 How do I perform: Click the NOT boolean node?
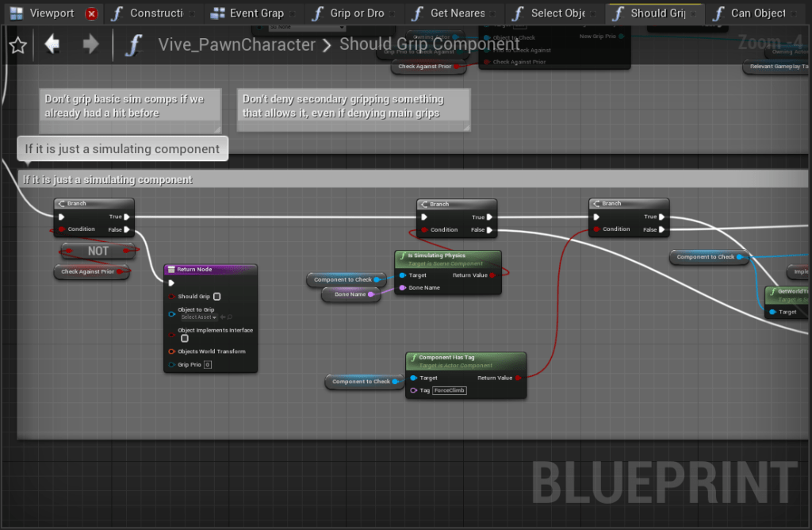(x=98, y=251)
